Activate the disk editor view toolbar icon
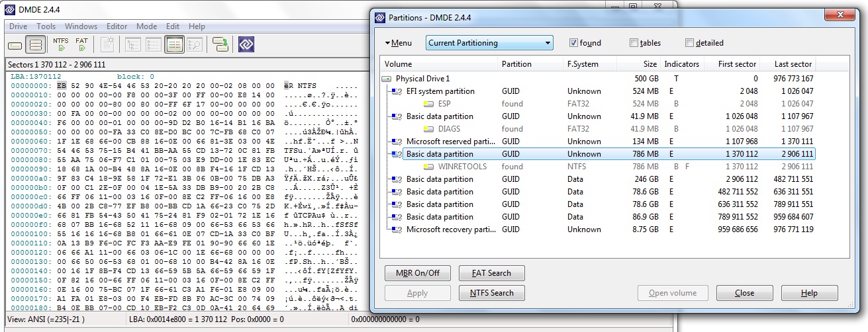Image resolution: width=868 pixels, height=332 pixels. (x=174, y=44)
